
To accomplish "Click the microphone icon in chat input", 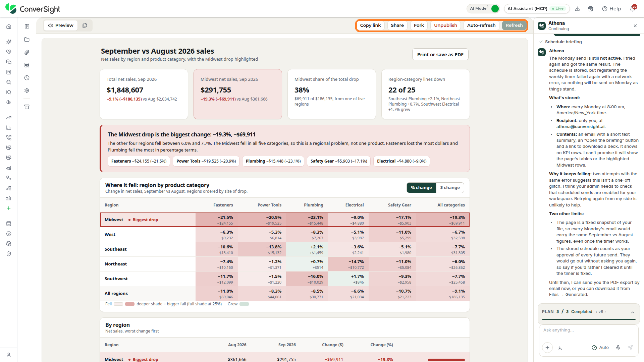I will tap(618, 348).
